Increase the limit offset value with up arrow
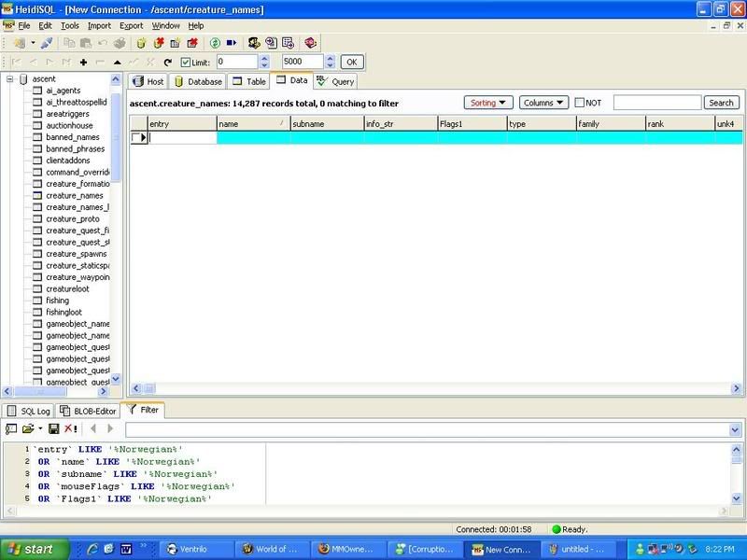747x560 pixels. tap(265, 58)
